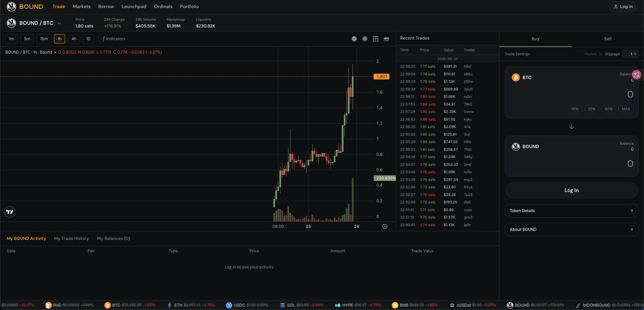Image resolution: width=644 pixels, height=310 pixels.
Task: Expand the About BOUND section
Action: (x=572, y=230)
